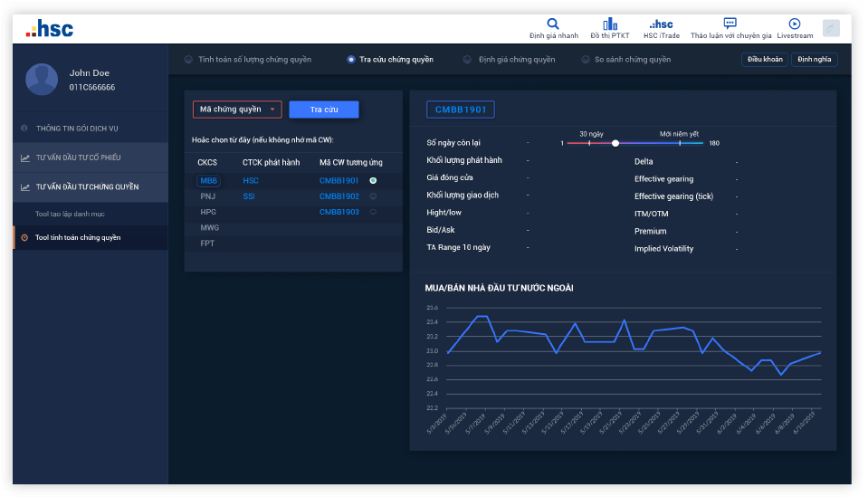Click chart icon beside Tư vấn đầu tư cổ phiếu
The image size is (868, 497).
pos(25,158)
